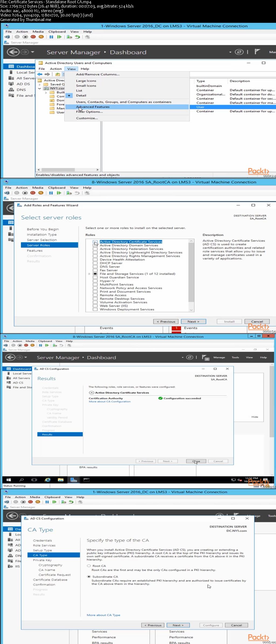Open history dropdown beside the Results frame's Server Manager back arrow
276x644 pixels.
point(26,357)
